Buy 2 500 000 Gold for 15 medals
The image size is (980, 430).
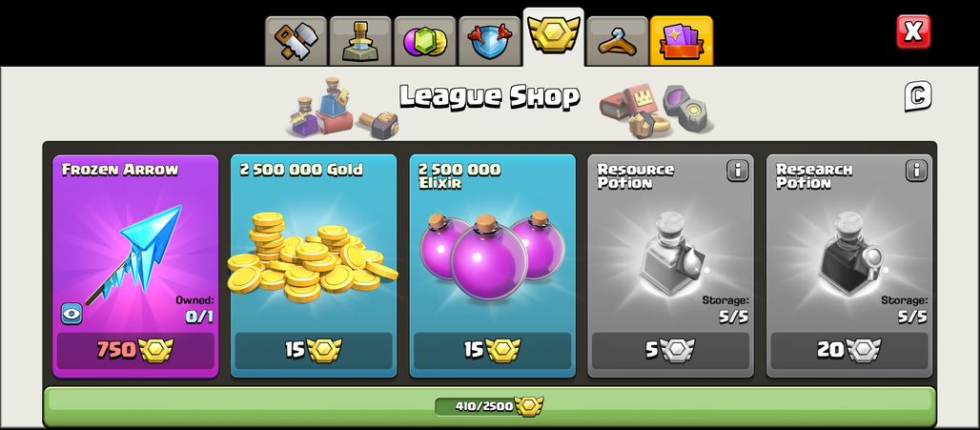(314, 351)
